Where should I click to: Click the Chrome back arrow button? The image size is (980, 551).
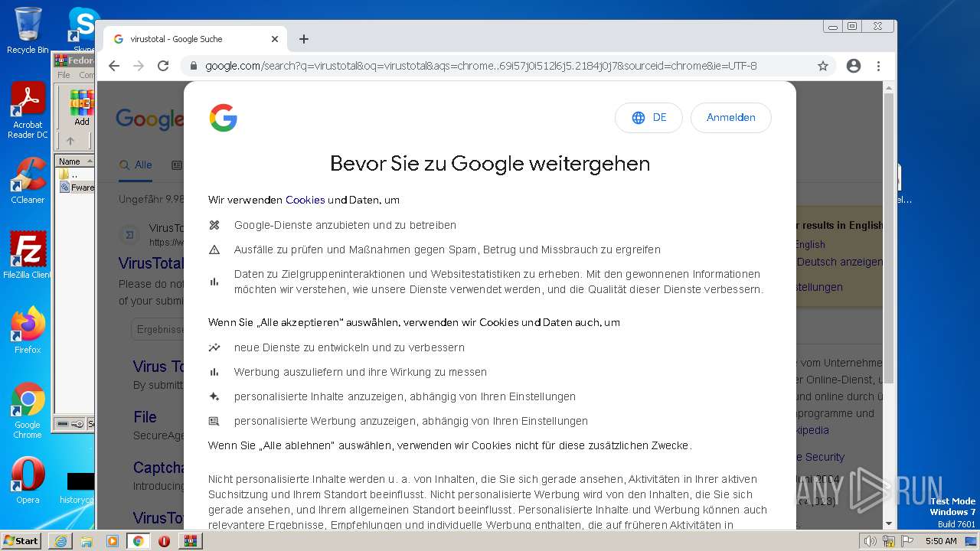point(114,66)
